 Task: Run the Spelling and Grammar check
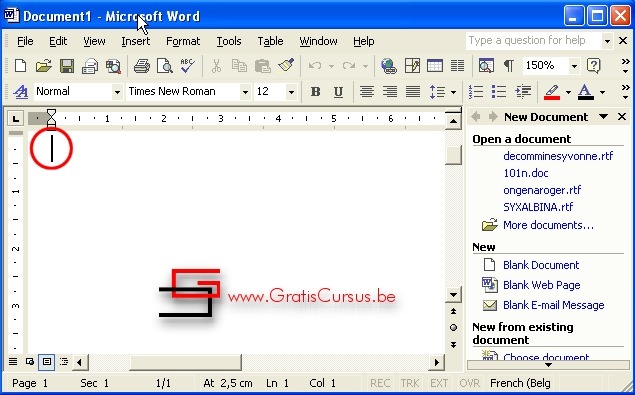188,66
